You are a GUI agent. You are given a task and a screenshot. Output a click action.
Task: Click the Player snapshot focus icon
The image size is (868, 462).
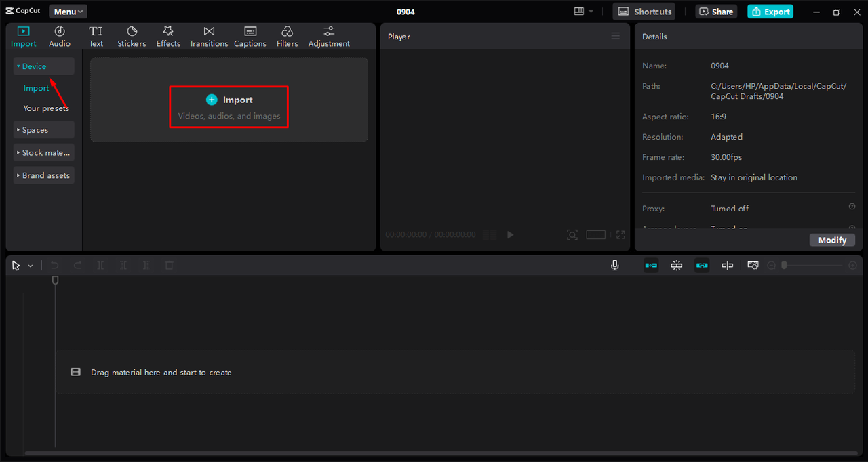click(x=572, y=234)
